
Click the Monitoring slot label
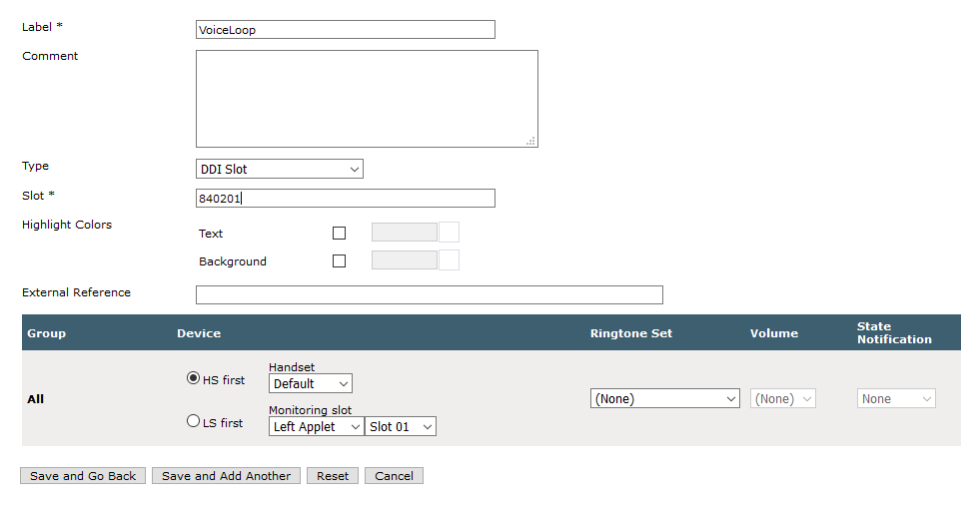pos(310,410)
